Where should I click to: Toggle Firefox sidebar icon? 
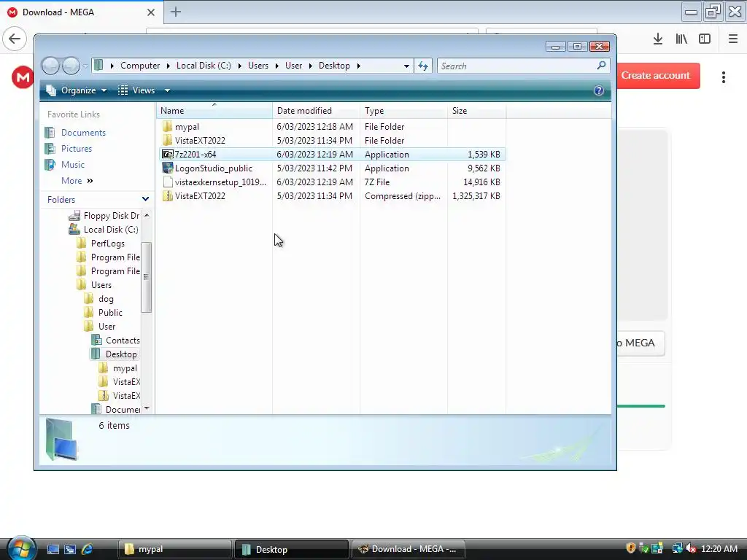[705, 39]
